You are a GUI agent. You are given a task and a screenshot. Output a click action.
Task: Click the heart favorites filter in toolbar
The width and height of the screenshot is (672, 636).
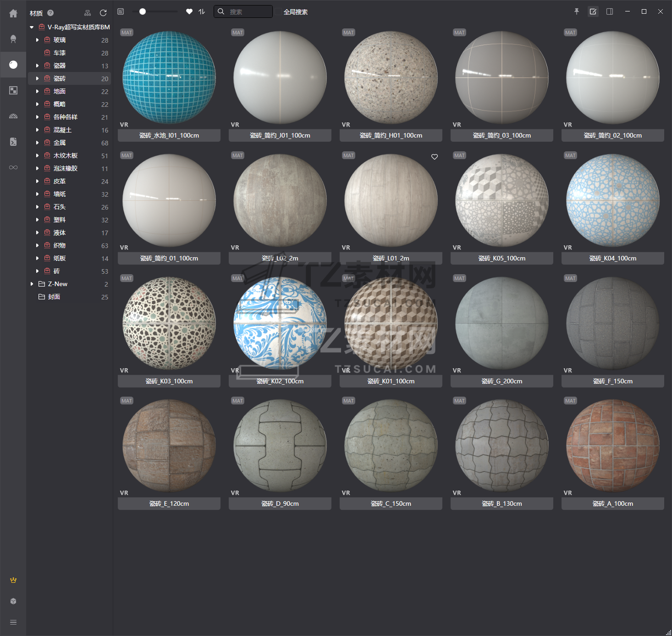click(189, 11)
